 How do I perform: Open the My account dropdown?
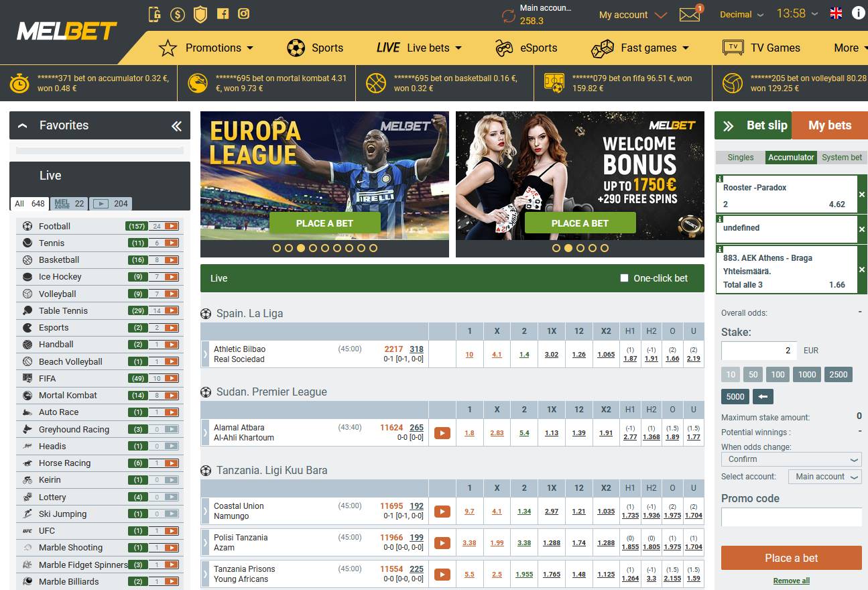coord(633,15)
